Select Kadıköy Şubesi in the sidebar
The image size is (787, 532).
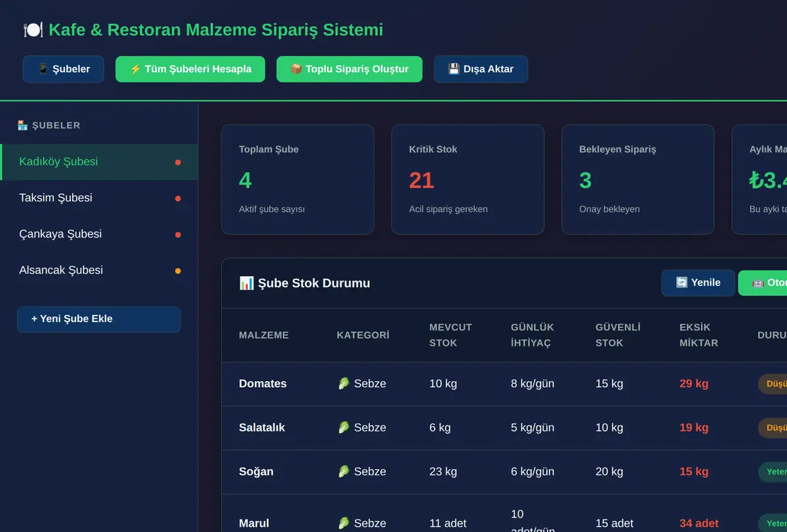(x=99, y=162)
